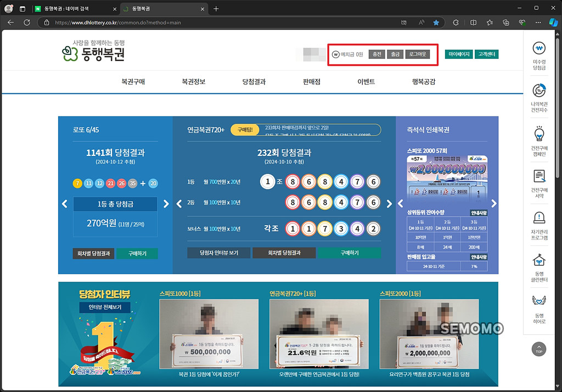Open 마이페이지
This screenshot has height=392, width=562.
click(459, 54)
